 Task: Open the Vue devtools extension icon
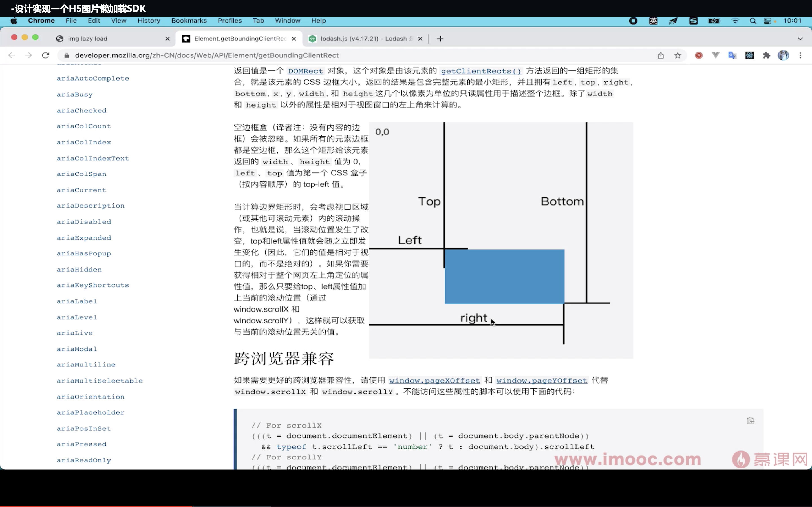point(715,55)
